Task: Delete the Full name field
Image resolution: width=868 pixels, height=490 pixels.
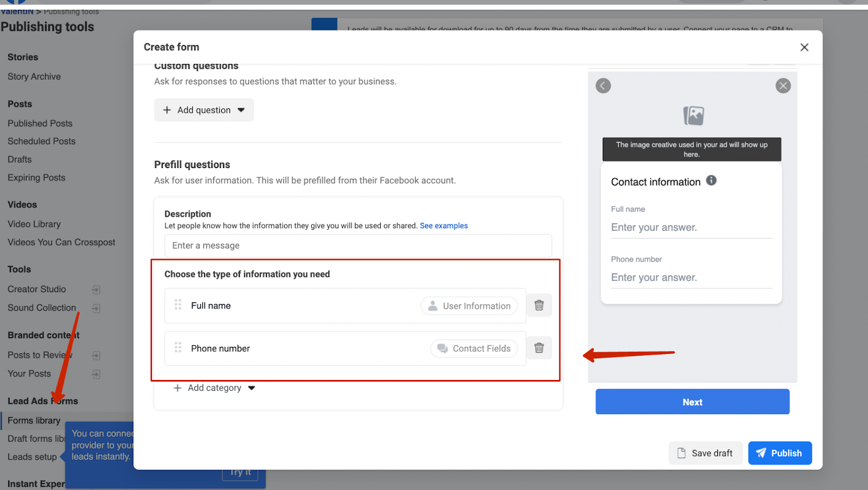Action: [x=539, y=305]
